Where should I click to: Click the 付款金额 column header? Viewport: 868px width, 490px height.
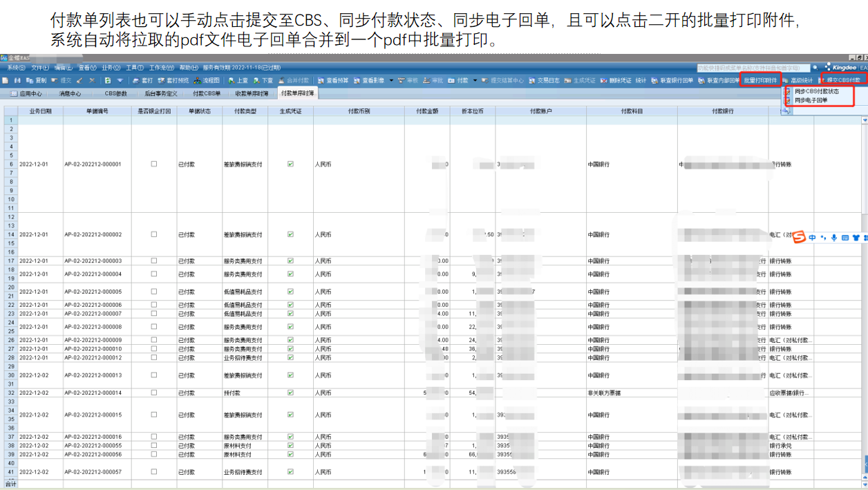(x=427, y=111)
